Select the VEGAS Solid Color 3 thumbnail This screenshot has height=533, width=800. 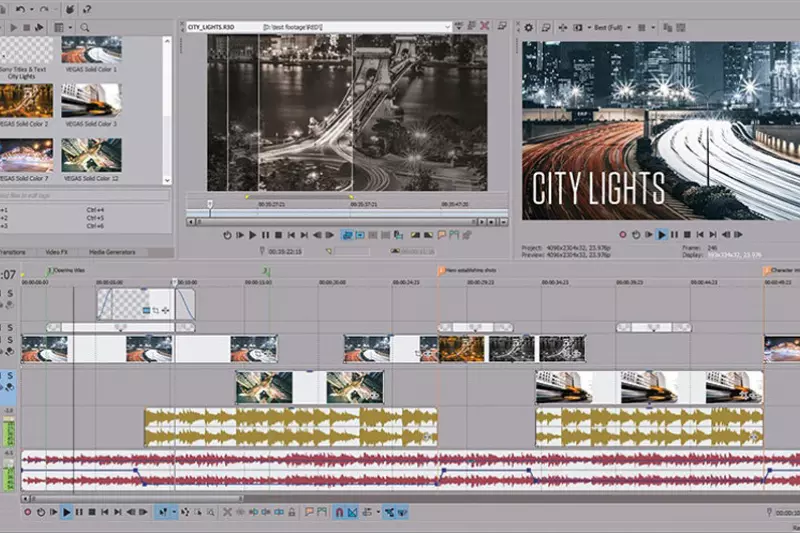coord(91,100)
